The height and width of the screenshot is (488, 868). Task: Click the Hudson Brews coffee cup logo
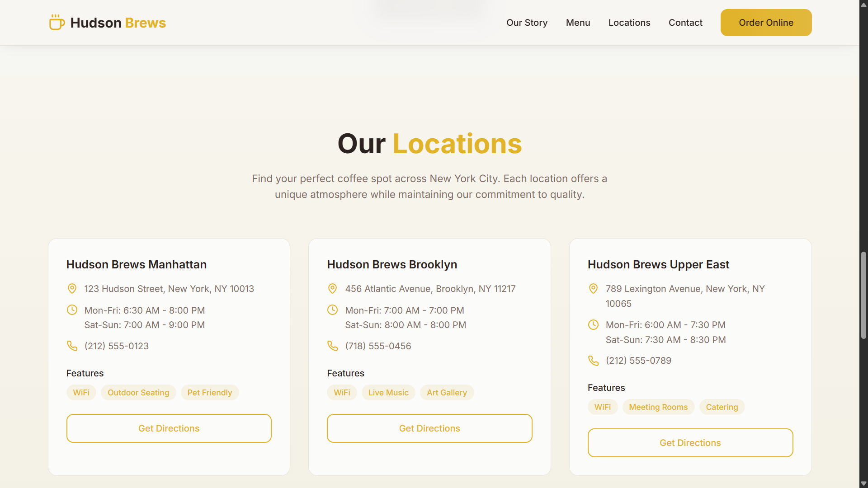pos(57,22)
